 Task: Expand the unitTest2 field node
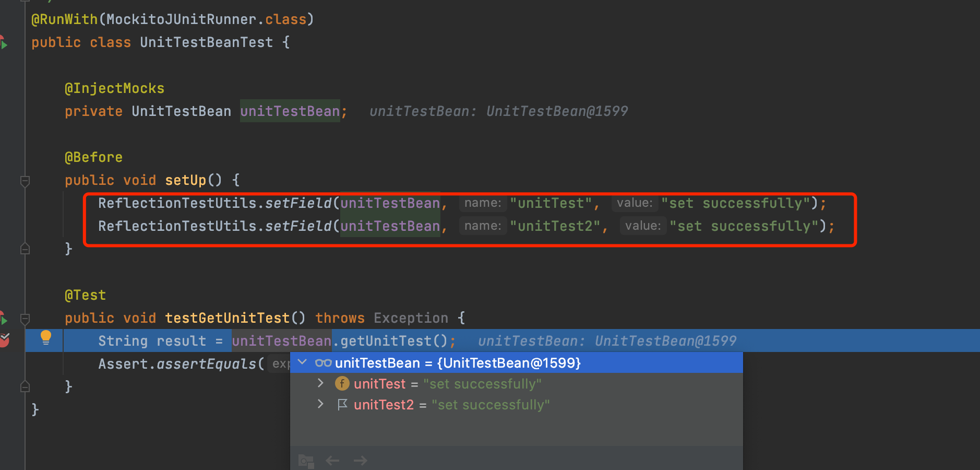pos(320,404)
